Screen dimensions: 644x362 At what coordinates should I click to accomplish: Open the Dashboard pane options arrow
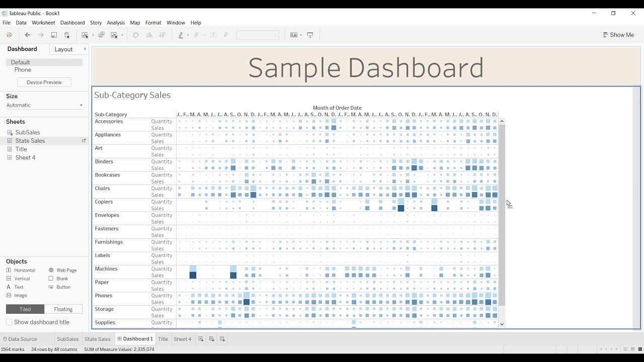[85, 49]
